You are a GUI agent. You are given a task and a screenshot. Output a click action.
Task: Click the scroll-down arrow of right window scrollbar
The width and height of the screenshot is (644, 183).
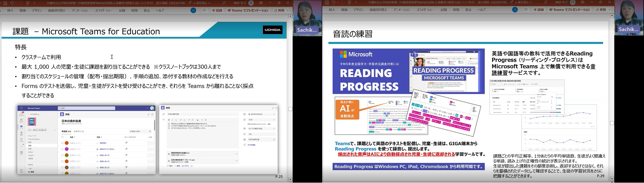tap(612, 179)
